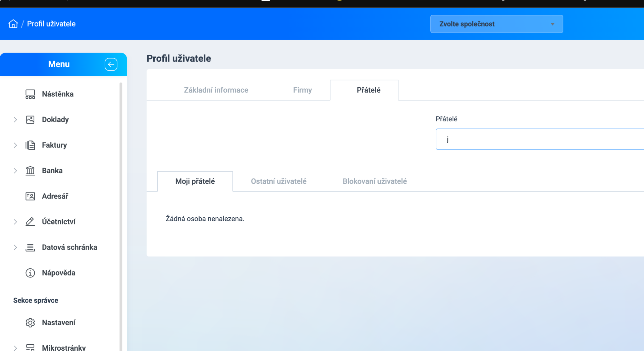The height and width of the screenshot is (351, 644).
Task: Click the Žádná osoba nenalezena message
Action: point(205,219)
